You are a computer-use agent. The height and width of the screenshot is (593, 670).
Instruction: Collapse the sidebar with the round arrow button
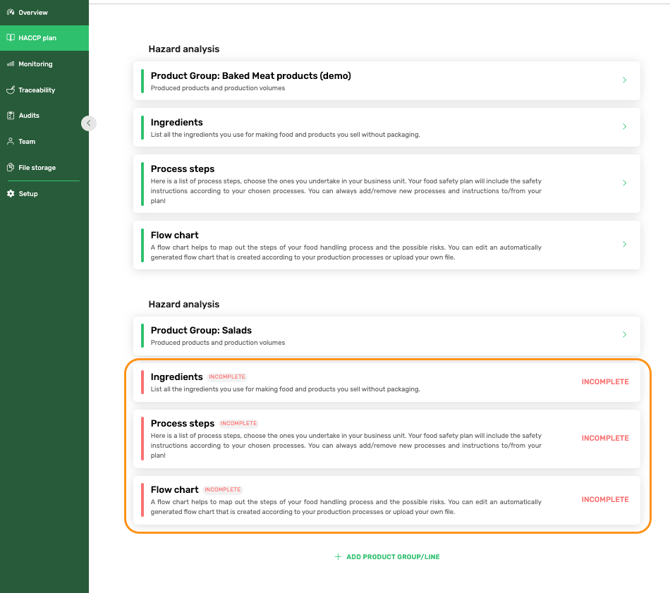(88, 123)
